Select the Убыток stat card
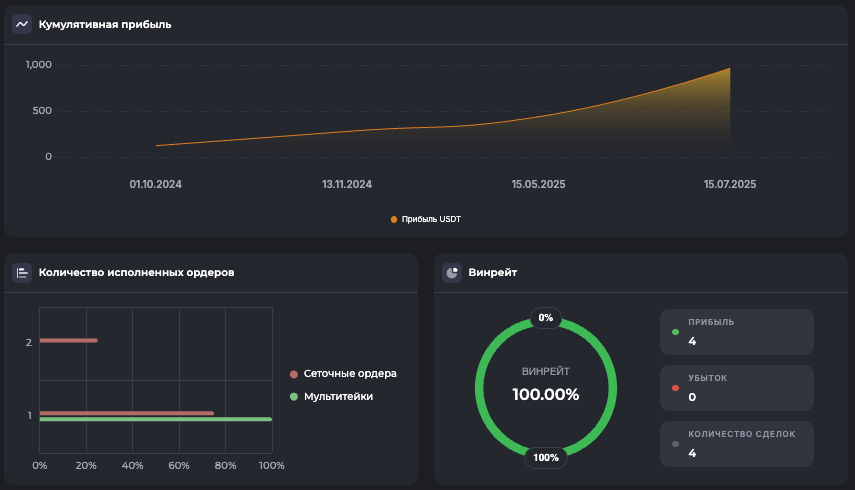Image resolution: width=855 pixels, height=490 pixels. (x=736, y=387)
